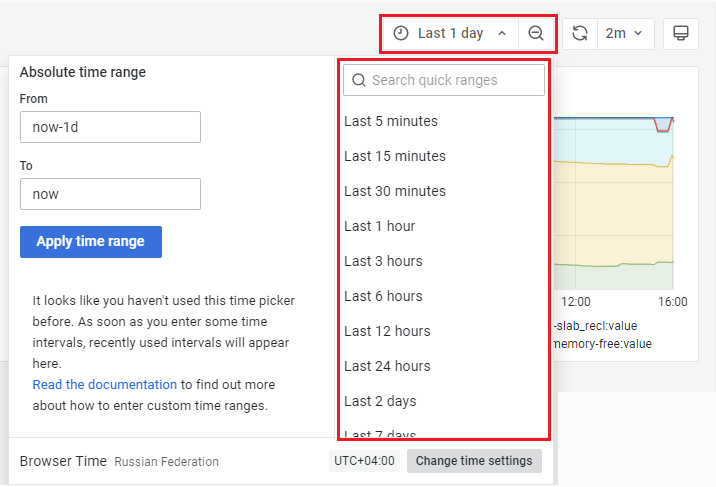This screenshot has width=716, height=487.
Task: Open the 2m refresh interval dropdown
Action: point(626,33)
